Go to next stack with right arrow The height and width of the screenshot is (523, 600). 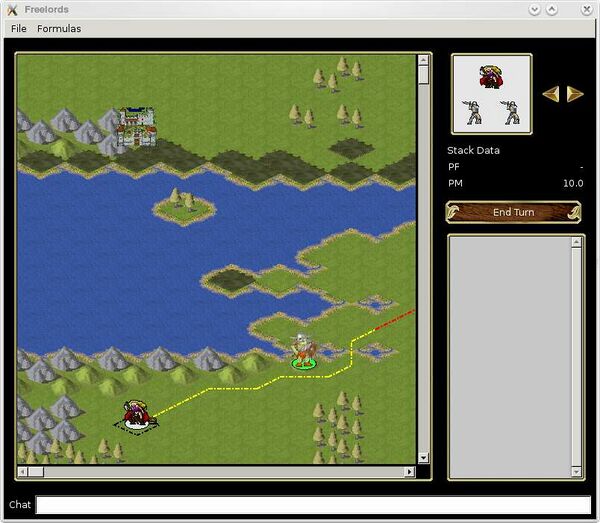(x=575, y=93)
